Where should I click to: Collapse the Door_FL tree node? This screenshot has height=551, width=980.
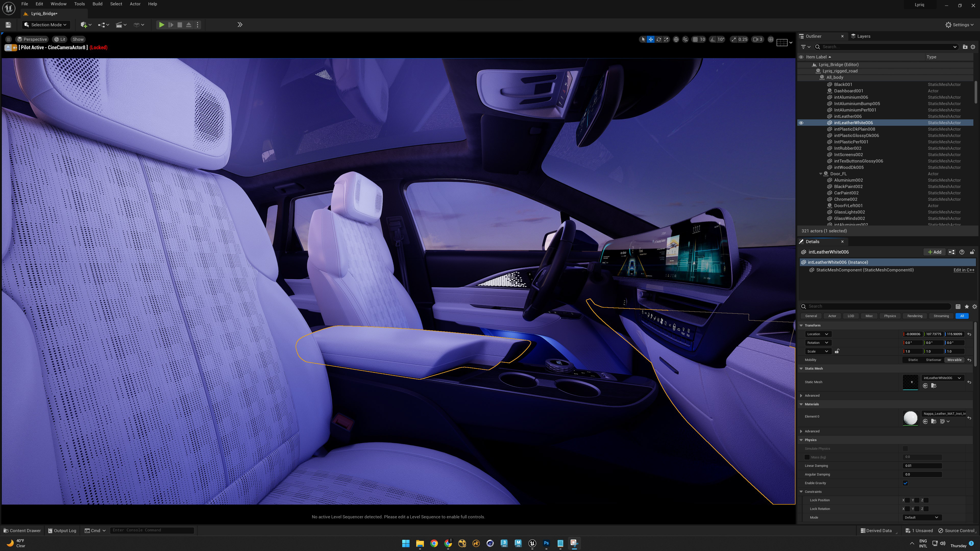click(x=820, y=174)
